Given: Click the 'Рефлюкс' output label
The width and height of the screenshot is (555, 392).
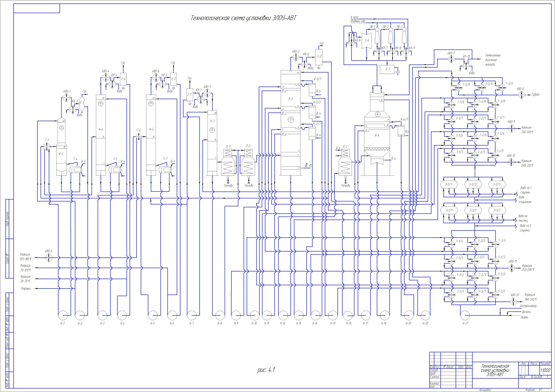Looking at the screenshot, I should (26, 289).
